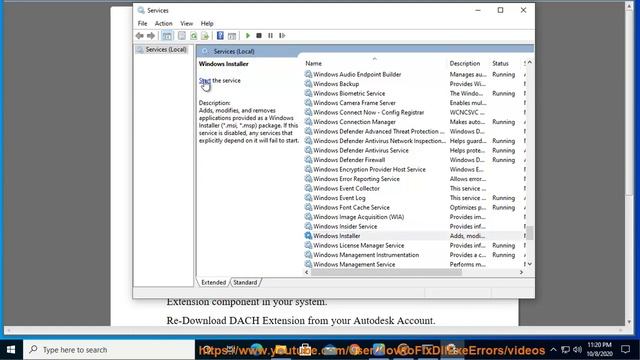Select Windows Defender Firewall service
Viewport: 640px width, 360px height.
(x=349, y=160)
